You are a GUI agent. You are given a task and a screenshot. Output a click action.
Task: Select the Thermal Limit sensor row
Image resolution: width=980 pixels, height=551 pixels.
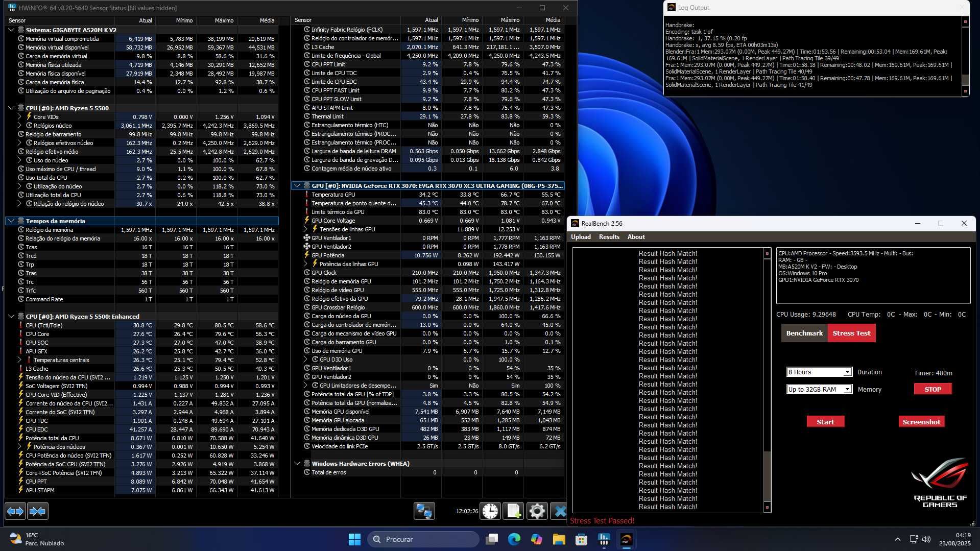pos(427,116)
